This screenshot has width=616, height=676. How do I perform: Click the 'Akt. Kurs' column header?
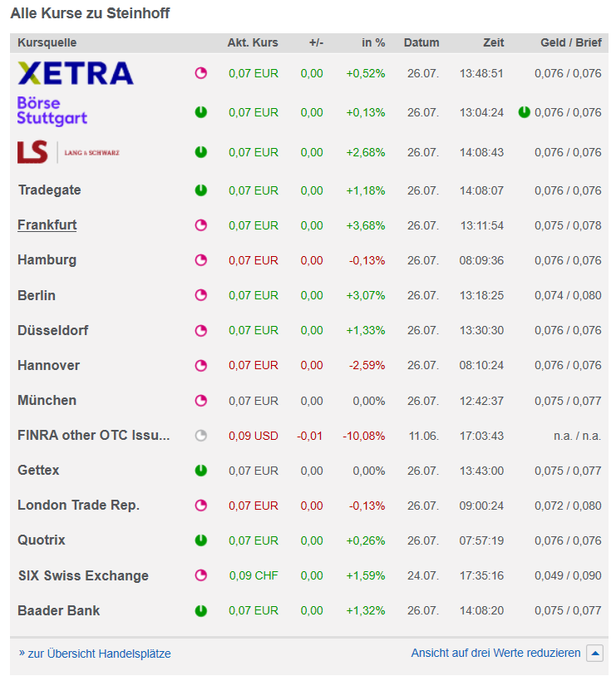point(253,42)
